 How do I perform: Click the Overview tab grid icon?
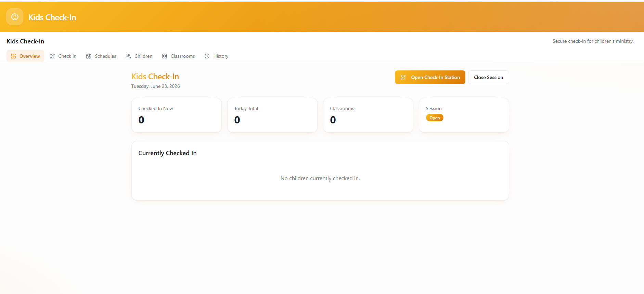point(13,56)
